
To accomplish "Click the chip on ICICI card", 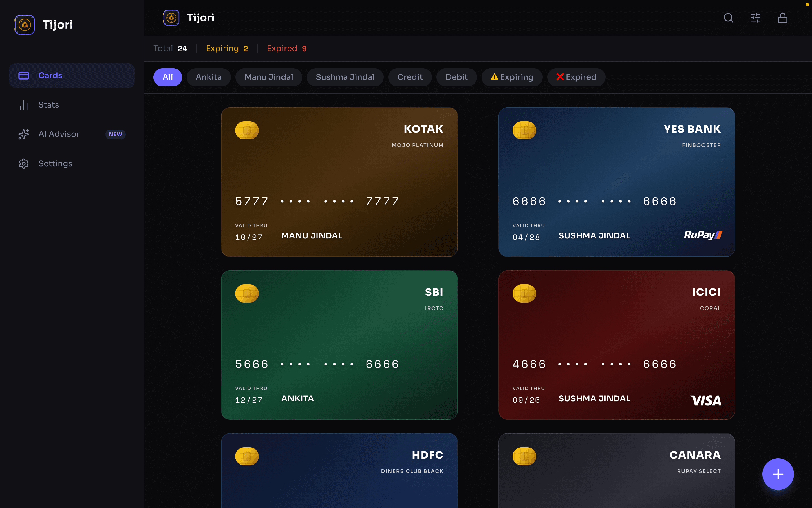I will (x=524, y=293).
